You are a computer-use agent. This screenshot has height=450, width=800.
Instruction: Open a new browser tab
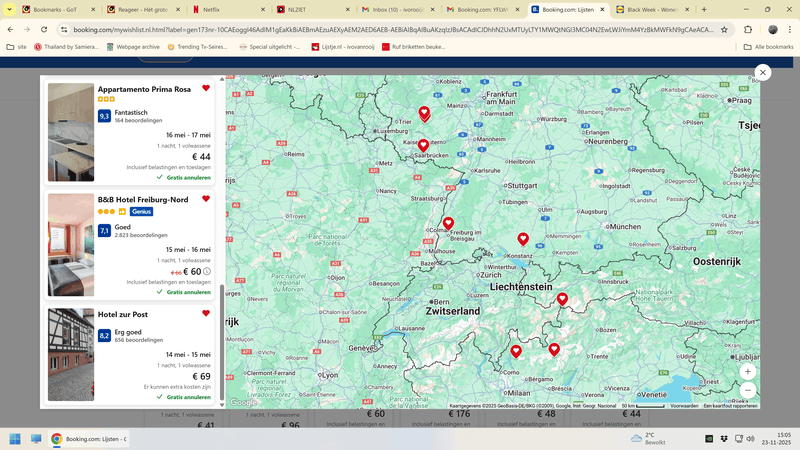(x=704, y=10)
